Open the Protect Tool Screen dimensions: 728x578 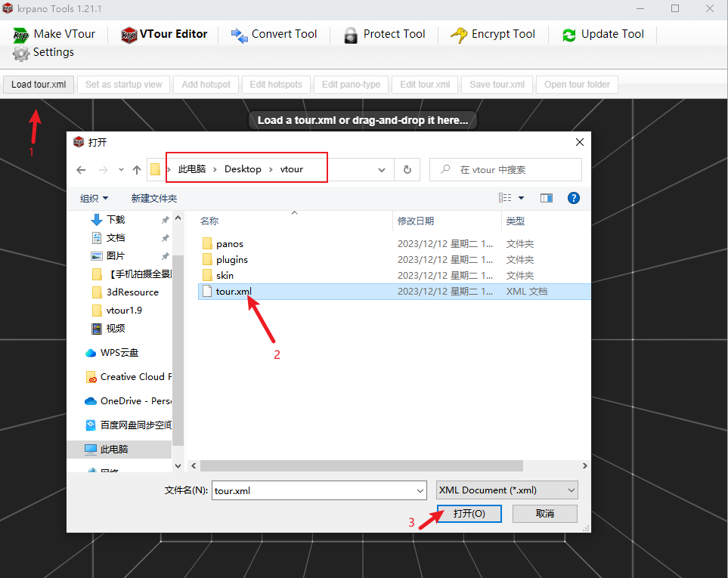(385, 34)
